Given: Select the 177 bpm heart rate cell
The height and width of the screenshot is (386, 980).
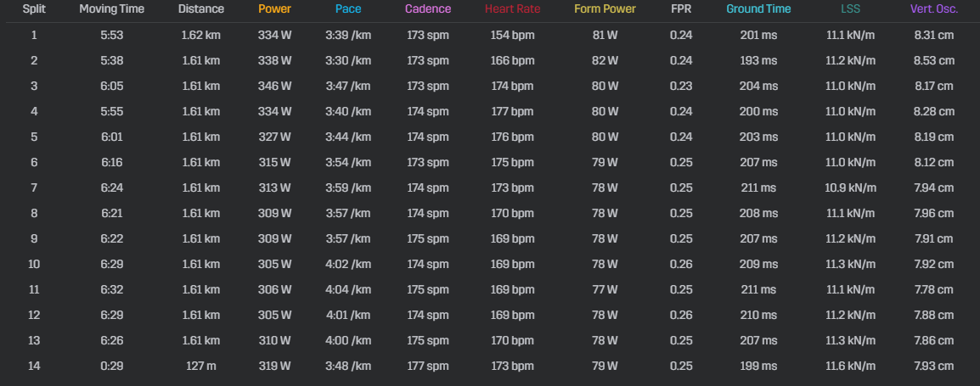Looking at the screenshot, I should coord(512,112).
